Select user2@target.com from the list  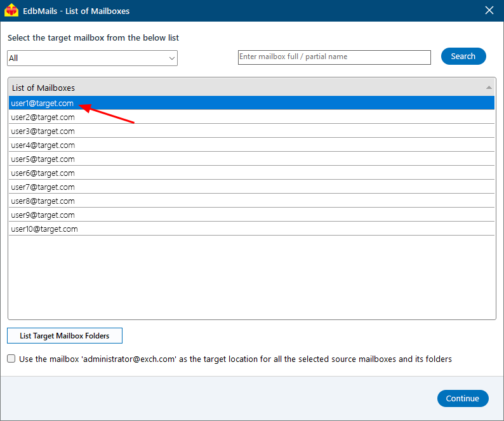43,117
